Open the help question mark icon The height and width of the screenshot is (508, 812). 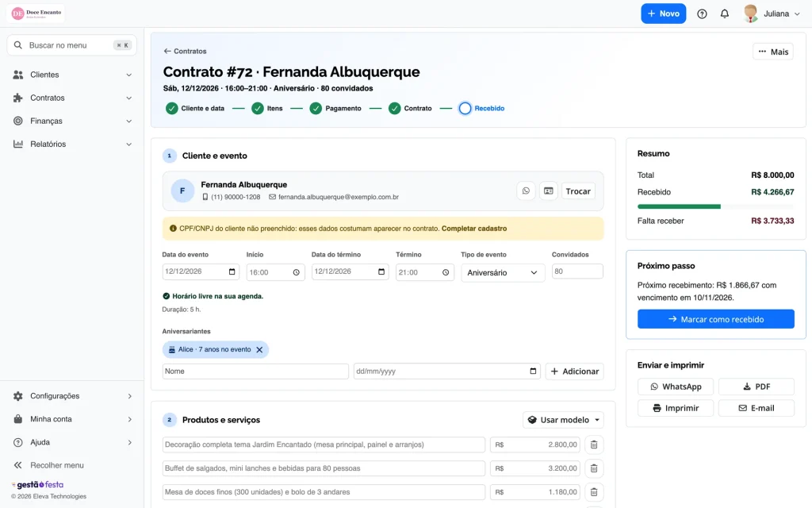pos(702,14)
